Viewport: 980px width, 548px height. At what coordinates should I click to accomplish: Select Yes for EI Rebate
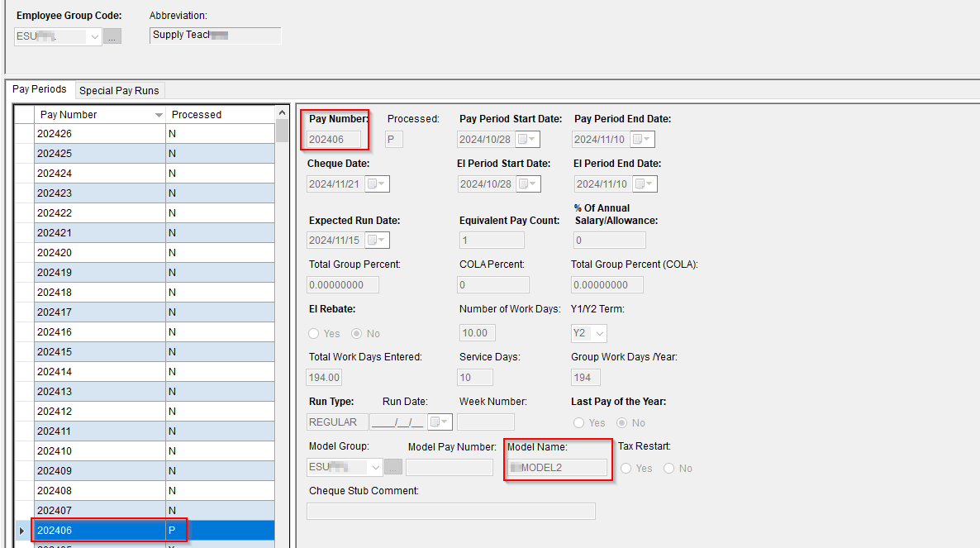314,334
